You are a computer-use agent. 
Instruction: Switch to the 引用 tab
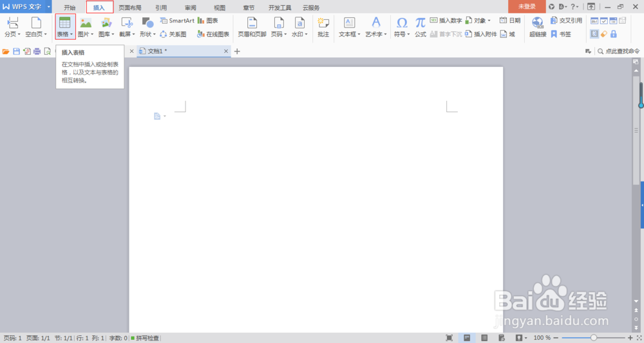click(162, 7)
